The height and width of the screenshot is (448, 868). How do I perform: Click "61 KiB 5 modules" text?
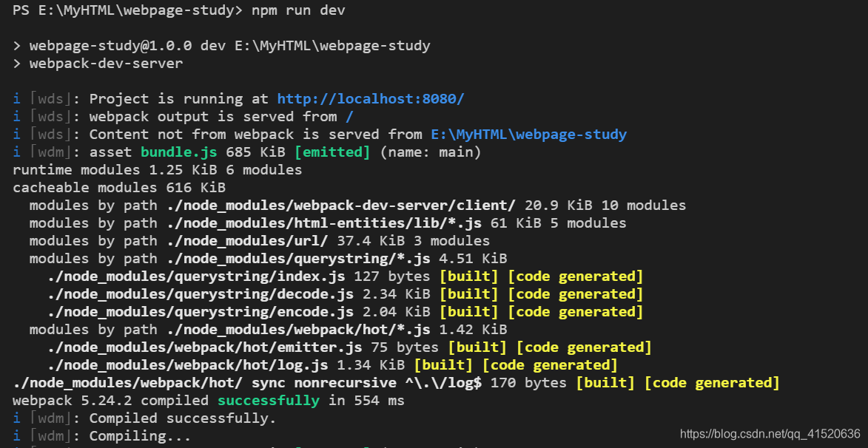558,223
